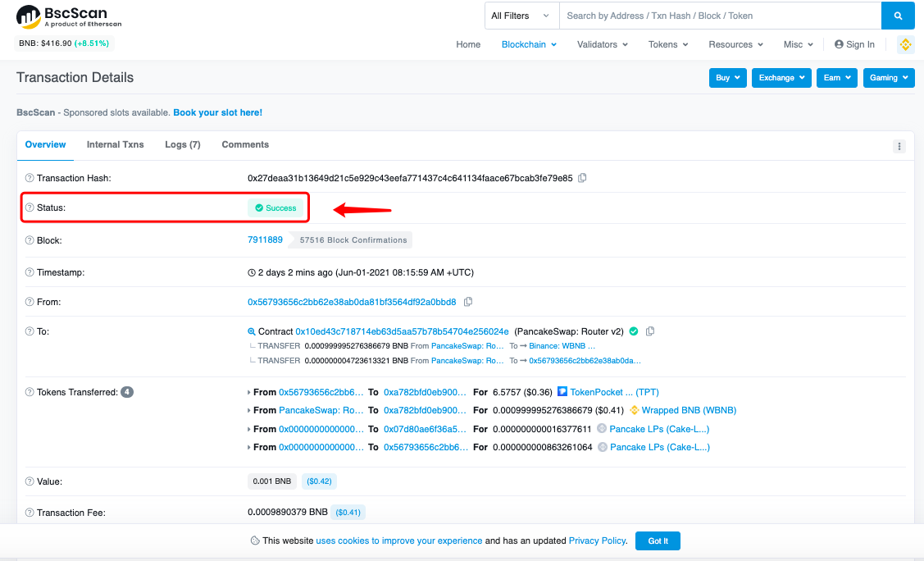Click help icon next to Timestamp
The width and height of the screenshot is (924, 561).
[30, 272]
